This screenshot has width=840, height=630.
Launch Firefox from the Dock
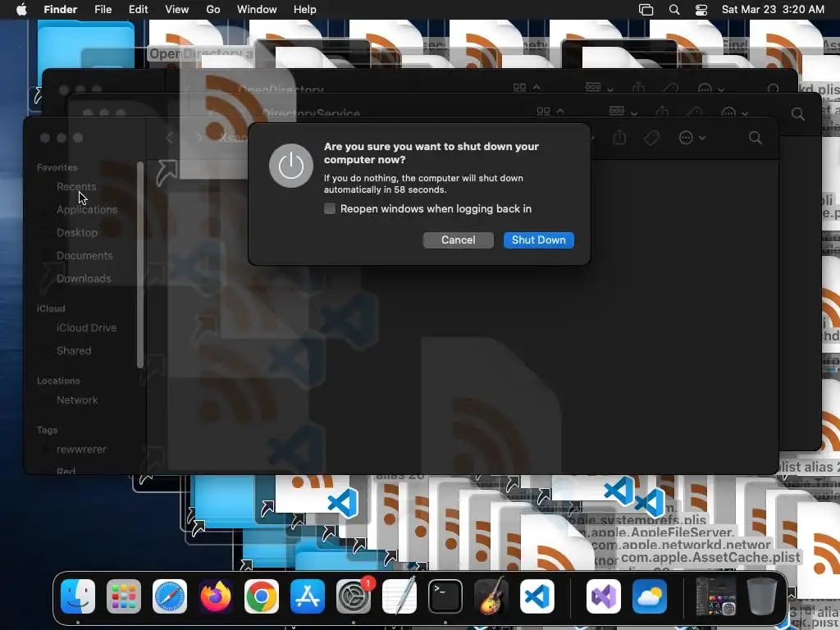[x=216, y=596]
